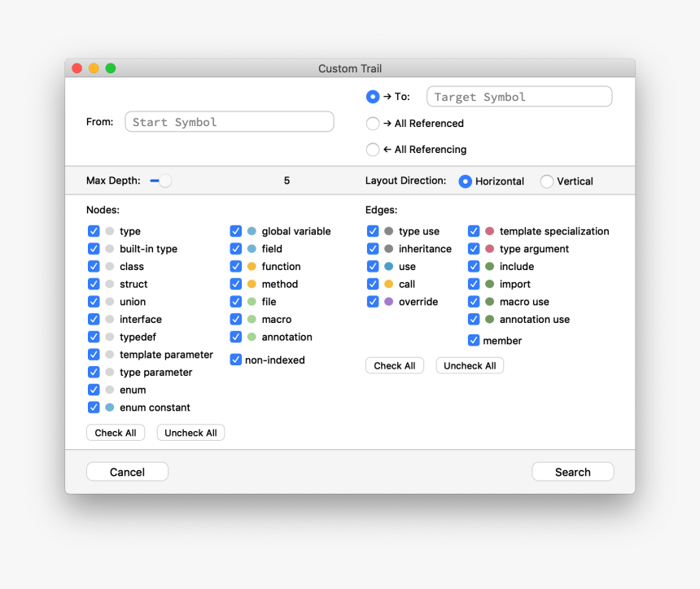Click Uncheck All under Nodes
Screen dimensions: 700x589
[x=190, y=432]
